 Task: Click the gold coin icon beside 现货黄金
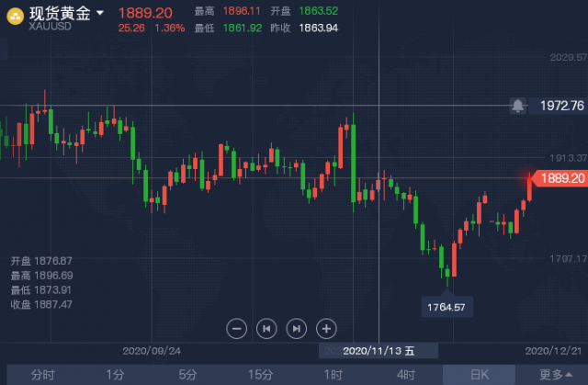click(x=15, y=17)
